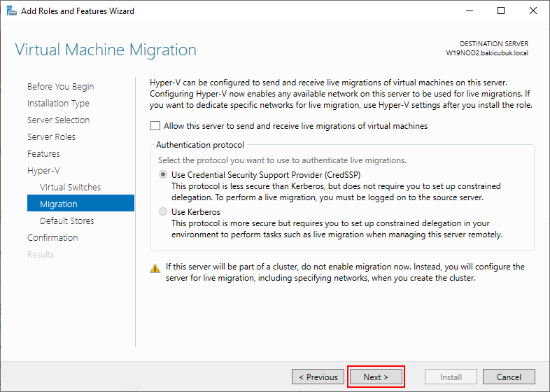Screen dimensions: 550x392
Task: Select the highlighted Migration sub-step
Action: 80,203
